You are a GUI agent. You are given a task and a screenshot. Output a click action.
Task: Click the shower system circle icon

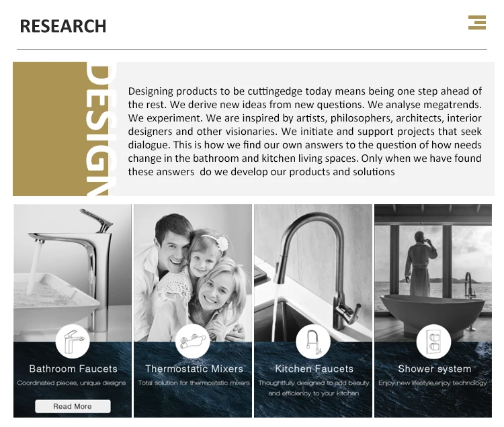433,341
